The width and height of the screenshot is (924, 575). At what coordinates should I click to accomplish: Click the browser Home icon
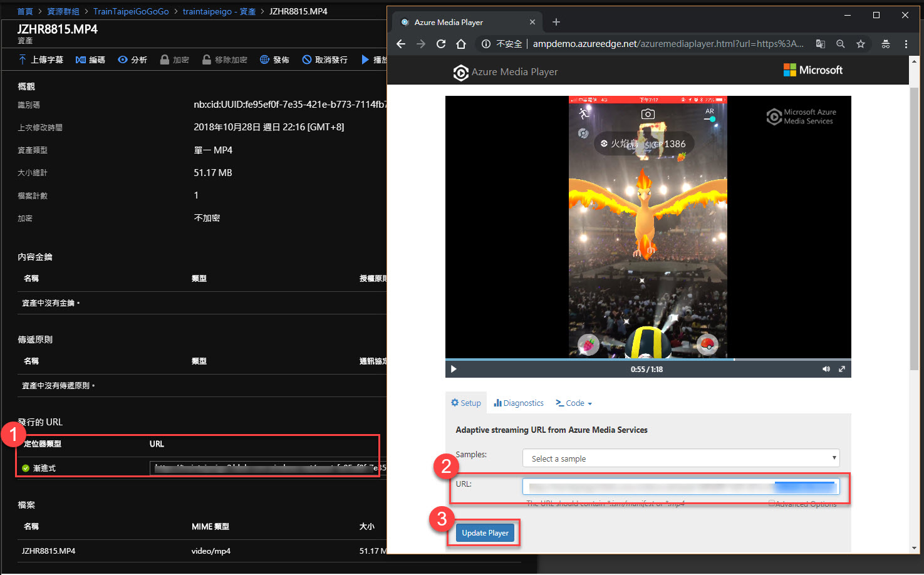(461, 44)
